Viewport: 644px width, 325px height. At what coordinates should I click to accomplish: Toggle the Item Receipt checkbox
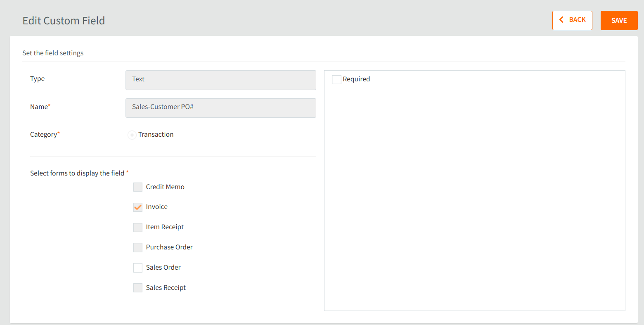tap(138, 228)
